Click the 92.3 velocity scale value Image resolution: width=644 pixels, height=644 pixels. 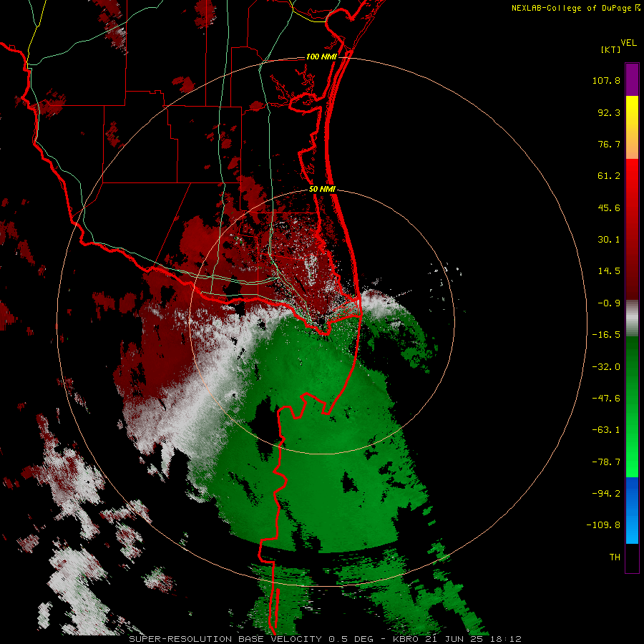609,112
